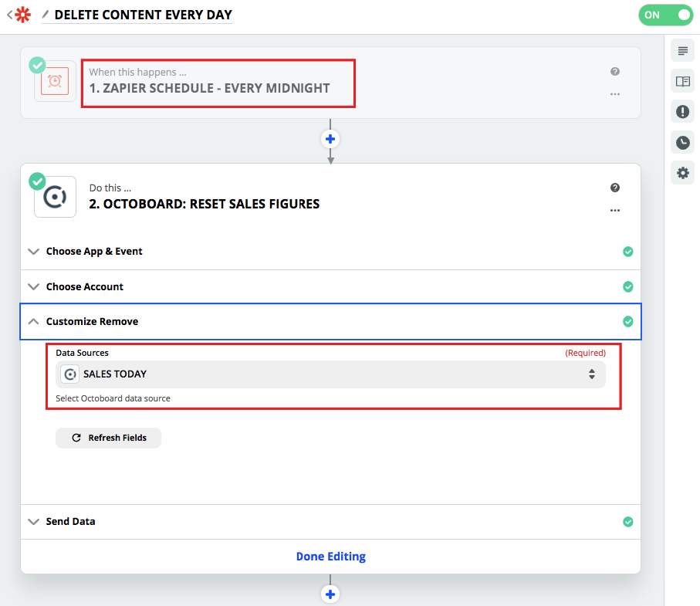Rename the DELETE CONTENT EVERY DAY title

point(144,15)
